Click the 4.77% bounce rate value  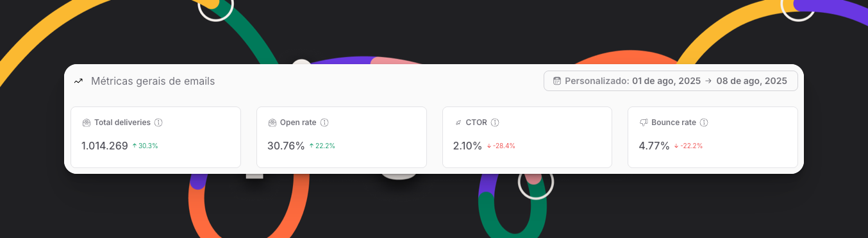coord(654,146)
